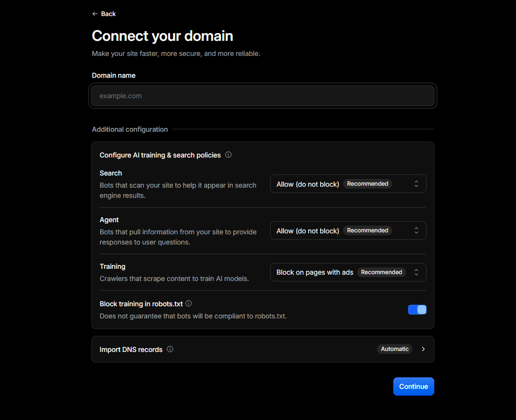Open the Agent policy dropdown
This screenshot has height=420, width=516.
coord(348,230)
